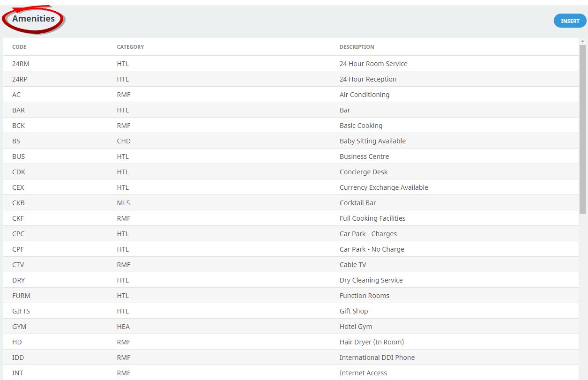Select the 24RM amenity row
The image size is (588, 380).
point(21,64)
